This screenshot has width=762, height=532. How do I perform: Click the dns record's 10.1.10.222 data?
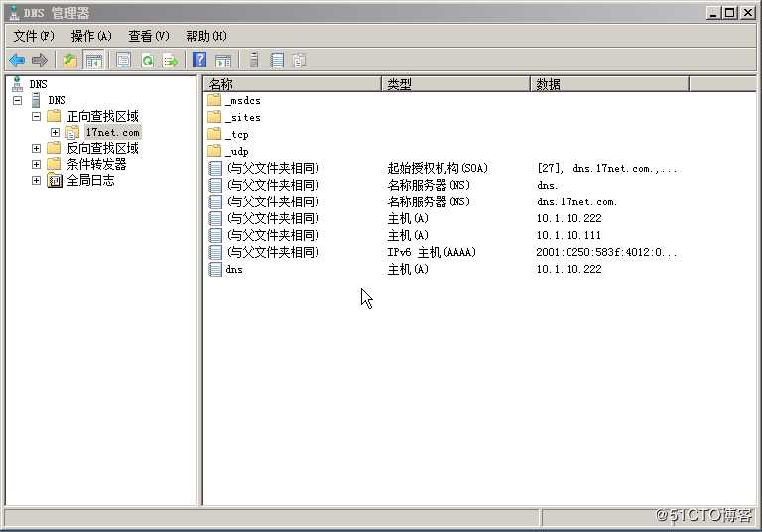pyautogui.click(x=569, y=269)
